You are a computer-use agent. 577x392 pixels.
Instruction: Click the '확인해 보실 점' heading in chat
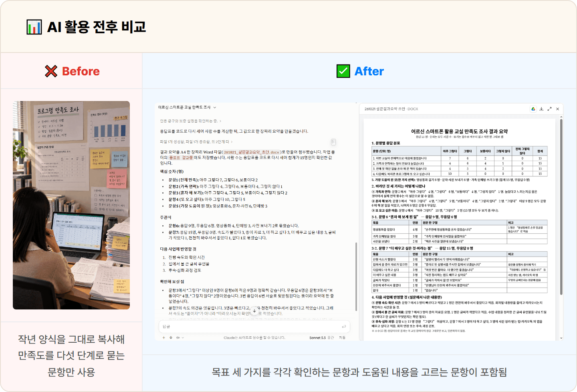(172, 282)
